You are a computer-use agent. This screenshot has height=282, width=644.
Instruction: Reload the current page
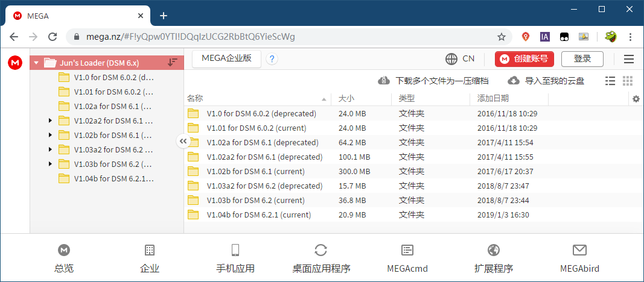coord(53,37)
